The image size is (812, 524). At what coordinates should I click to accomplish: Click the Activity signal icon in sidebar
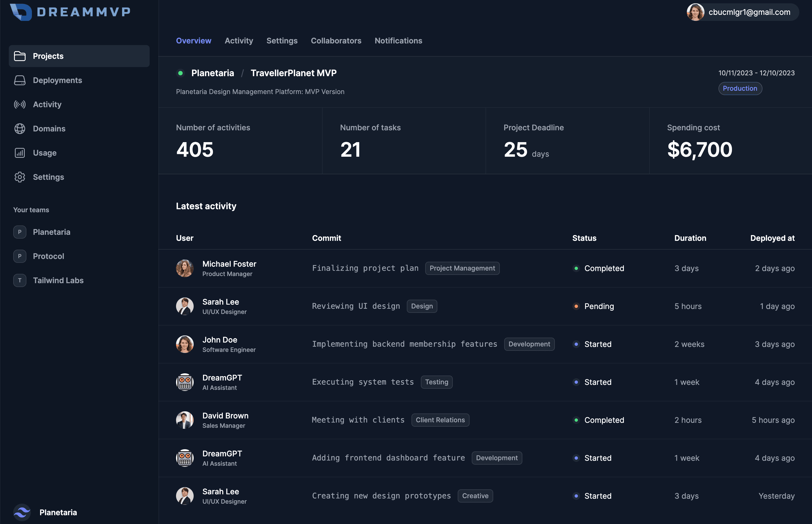(x=20, y=104)
